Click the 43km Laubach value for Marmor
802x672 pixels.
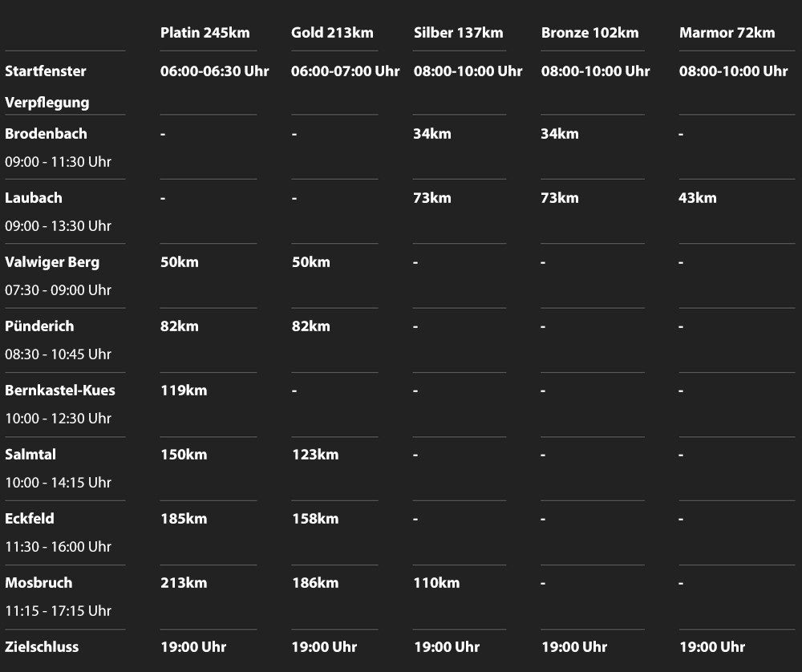pyautogui.click(x=697, y=197)
